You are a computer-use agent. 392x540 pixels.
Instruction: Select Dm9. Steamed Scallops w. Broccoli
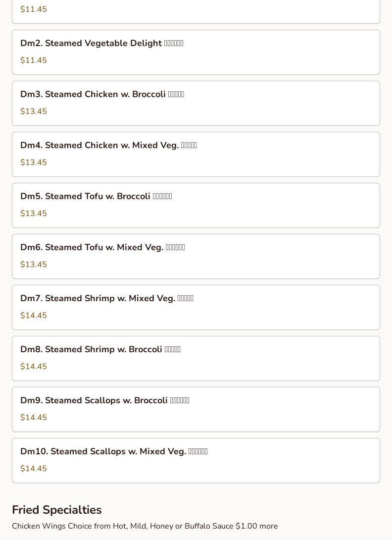click(105, 401)
